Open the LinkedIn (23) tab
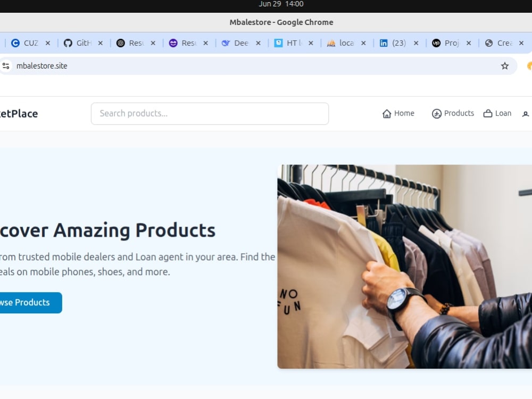532x399 pixels. tap(398, 43)
